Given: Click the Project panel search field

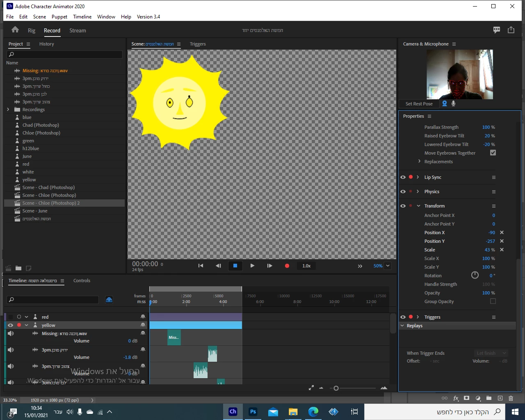Looking at the screenshot, I should (x=65, y=54).
